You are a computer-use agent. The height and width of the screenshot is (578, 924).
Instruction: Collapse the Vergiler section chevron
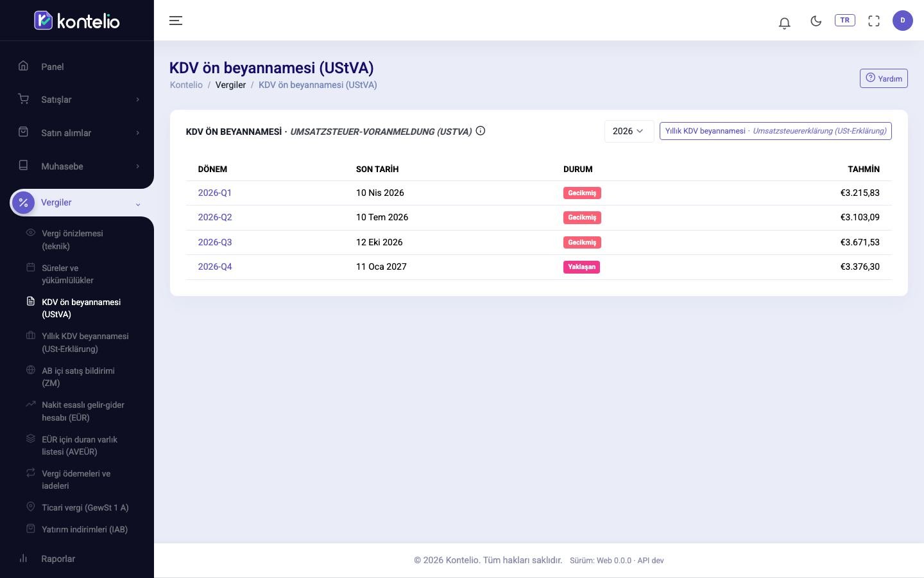tap(137, 204)
